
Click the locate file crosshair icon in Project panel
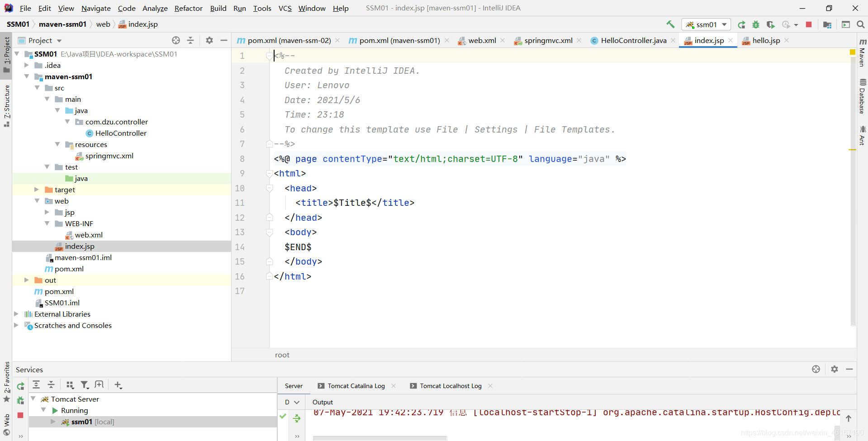point(176,40)
